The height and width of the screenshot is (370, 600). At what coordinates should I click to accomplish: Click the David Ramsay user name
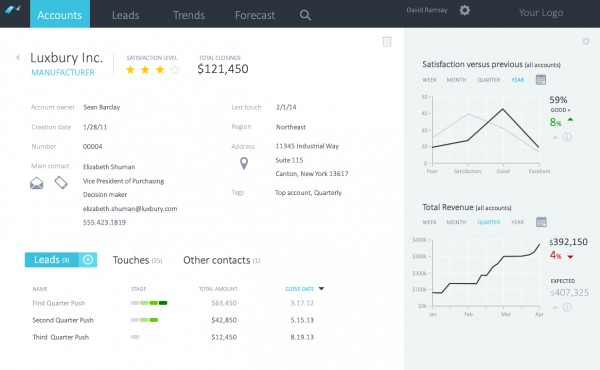tap(427, 10)
